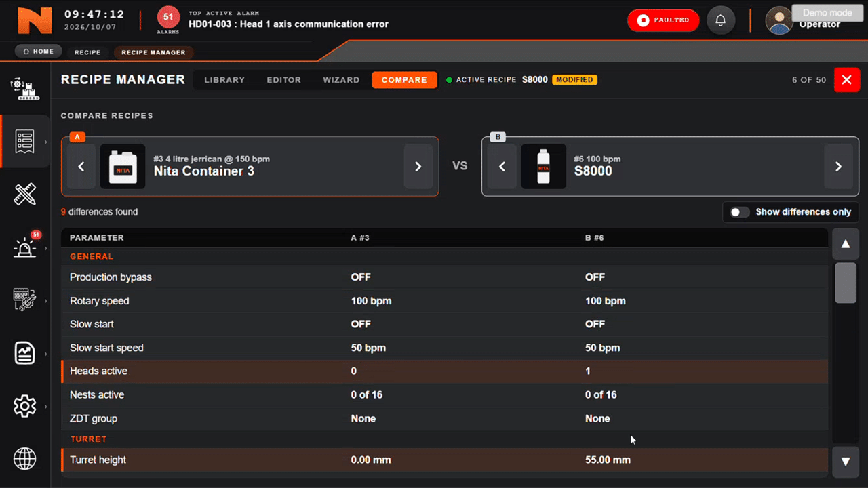Screen dimensions: 868x488
Task: Go to next recipe for slot A
Action: 418,166
